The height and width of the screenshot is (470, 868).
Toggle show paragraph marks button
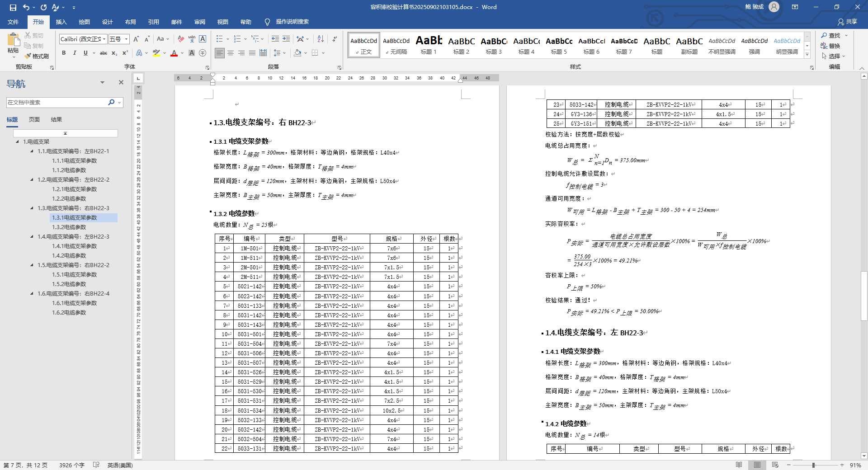335,39
